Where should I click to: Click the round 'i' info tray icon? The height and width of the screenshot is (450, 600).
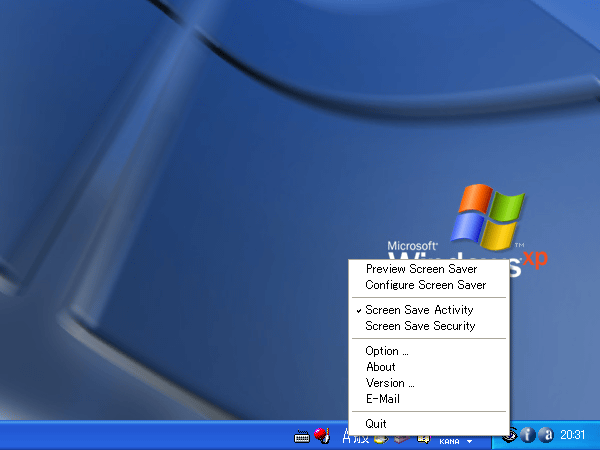pos(528,435)
